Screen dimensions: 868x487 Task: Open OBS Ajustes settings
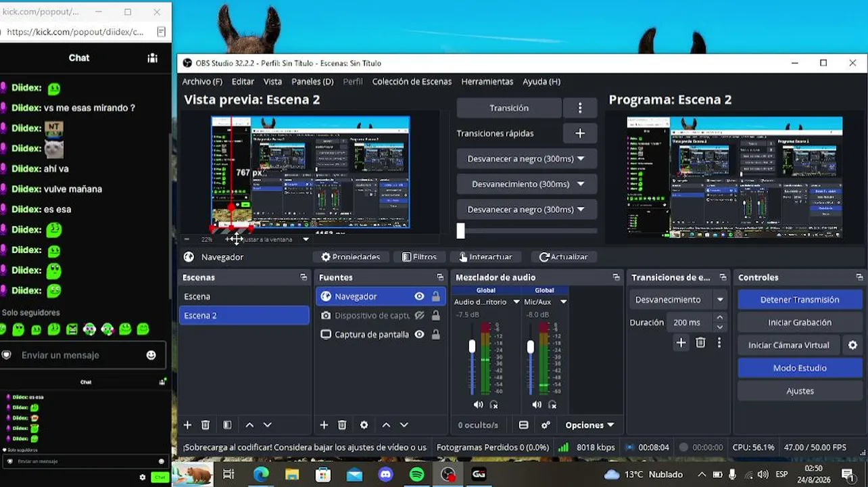pos(800,391)
